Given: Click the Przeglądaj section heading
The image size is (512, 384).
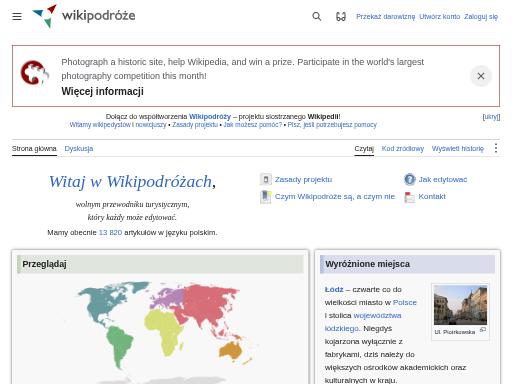Looking at the screenshot, I should tap(44, 264).
